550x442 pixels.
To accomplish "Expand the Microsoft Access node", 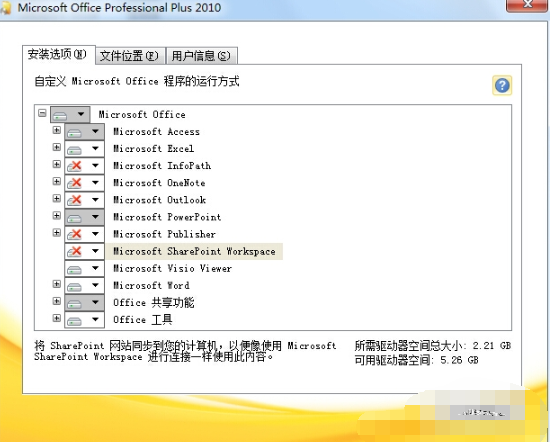I will (x=56, y=130).
